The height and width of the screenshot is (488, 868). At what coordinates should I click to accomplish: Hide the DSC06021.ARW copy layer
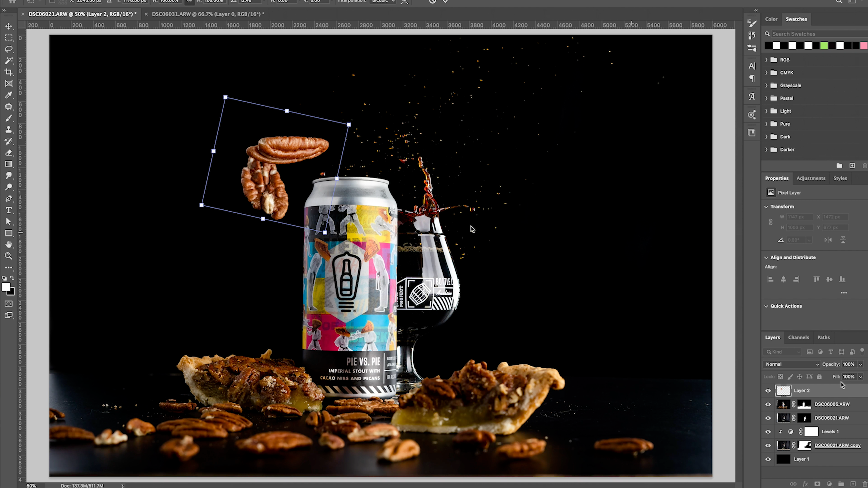(768, 446)
